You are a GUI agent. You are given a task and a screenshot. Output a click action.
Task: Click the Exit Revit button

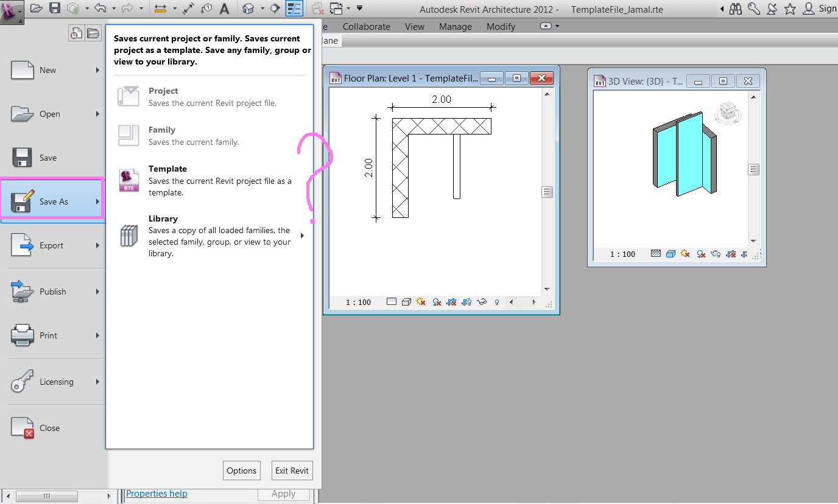pyautogui.click(x=292, y=471)
